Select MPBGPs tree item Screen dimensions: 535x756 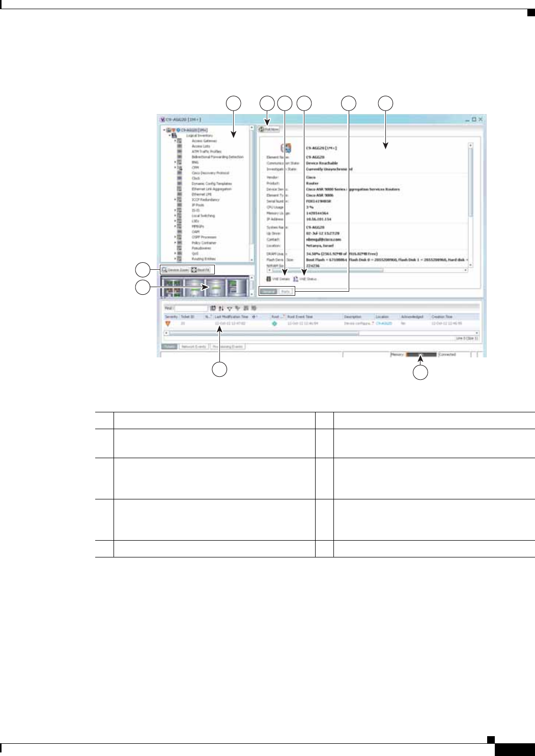[x=198, y=227]
